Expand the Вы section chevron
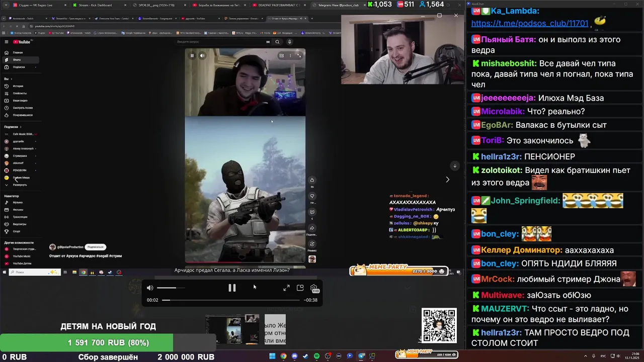The height and width of the screenshot is (362, 644). [11, 79]
